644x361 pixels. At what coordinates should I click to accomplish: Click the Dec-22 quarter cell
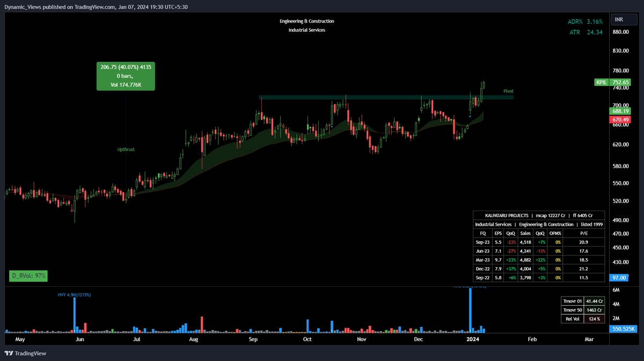[x=482, y=269]
